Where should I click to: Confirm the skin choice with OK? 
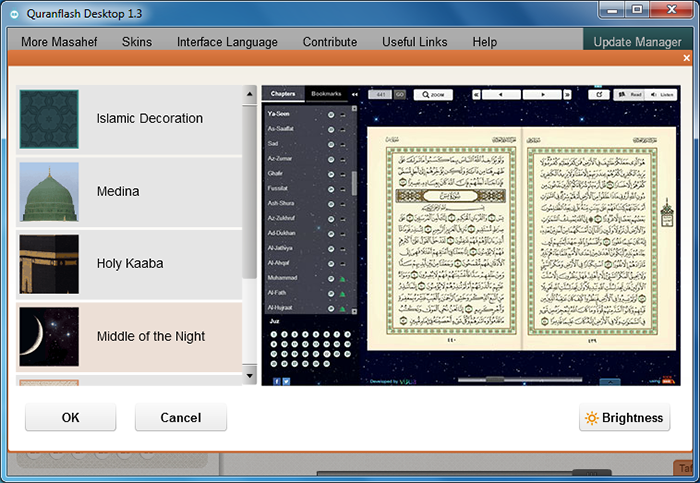[70, 418]
